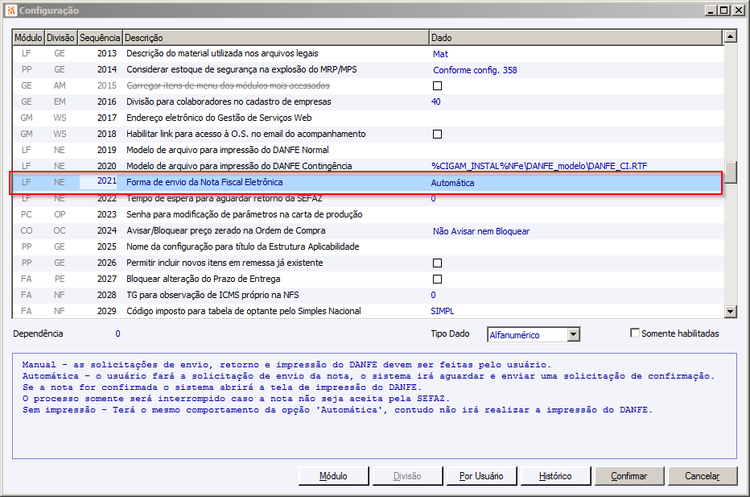
Task: Check the box for Permitir incluir novos itens em remessa
Action: tap(437, 263)
